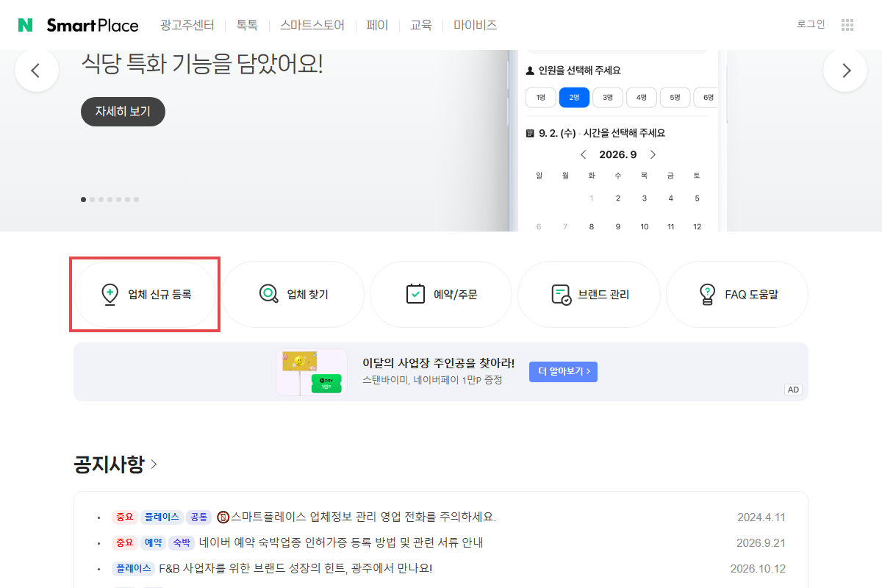Open 광고주센터 menu item
The image size is (882, 588).
pyautogui.click(x=187, y=25)
